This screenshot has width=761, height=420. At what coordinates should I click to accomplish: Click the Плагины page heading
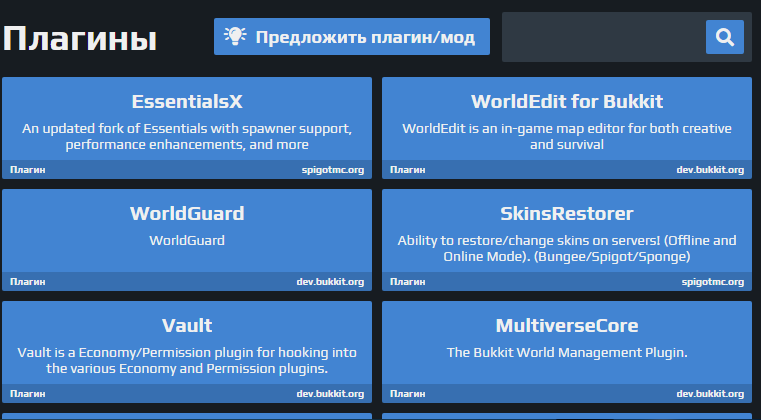(80, 38)
